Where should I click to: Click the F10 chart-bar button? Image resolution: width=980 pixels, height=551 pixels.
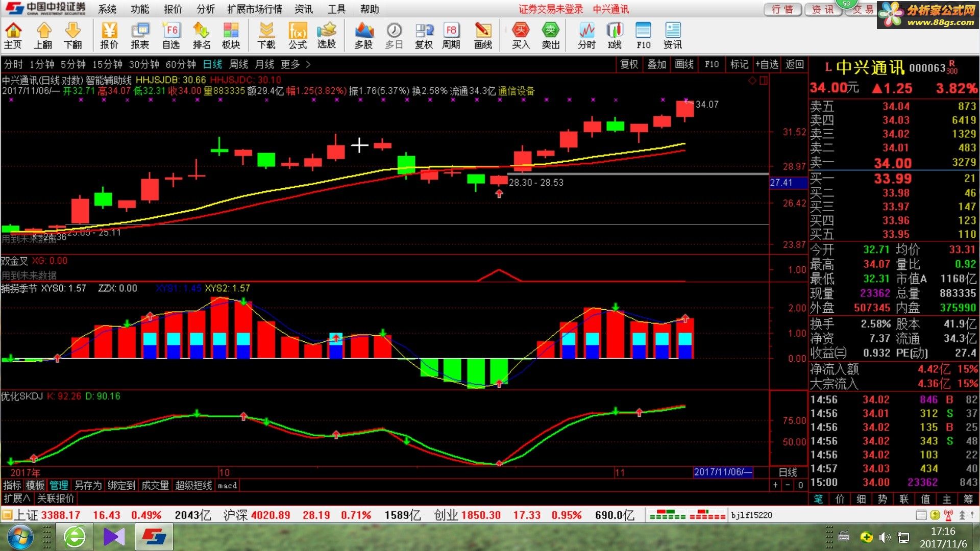[712, 64]
